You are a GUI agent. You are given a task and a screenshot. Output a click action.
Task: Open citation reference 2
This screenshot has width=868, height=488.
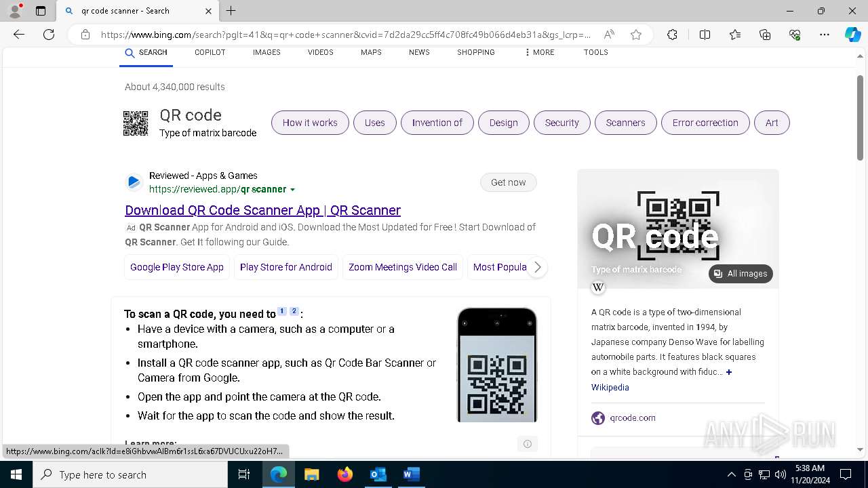[x=294, y=311]
